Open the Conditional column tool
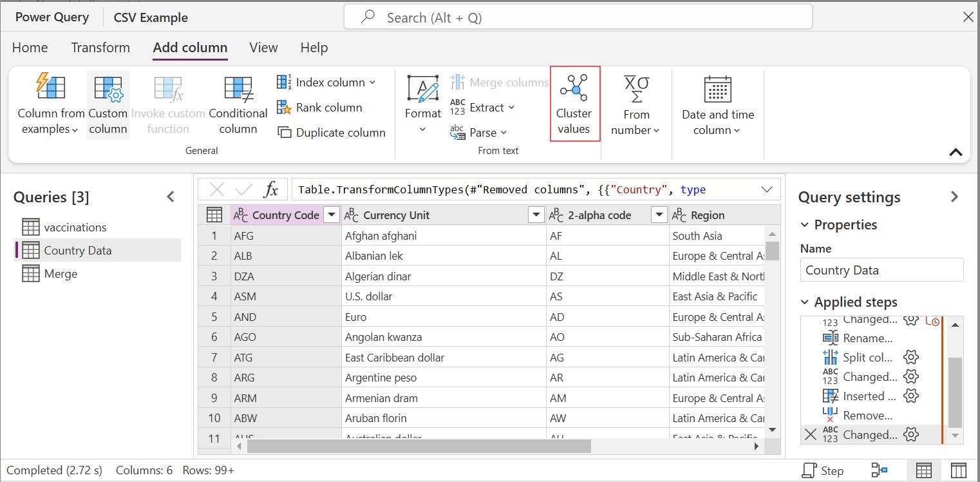Viewport: 980px width, 482px height. [x=238, y=105]
